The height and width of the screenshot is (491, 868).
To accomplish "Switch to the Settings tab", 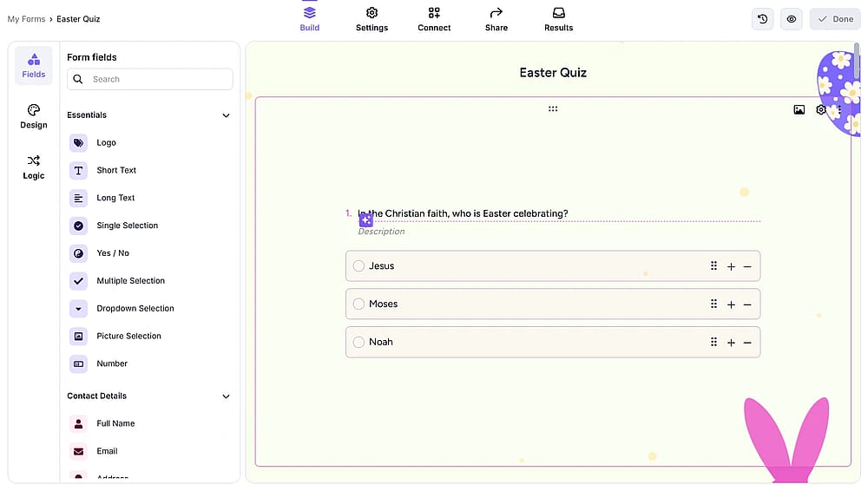I will pos(372,19).
